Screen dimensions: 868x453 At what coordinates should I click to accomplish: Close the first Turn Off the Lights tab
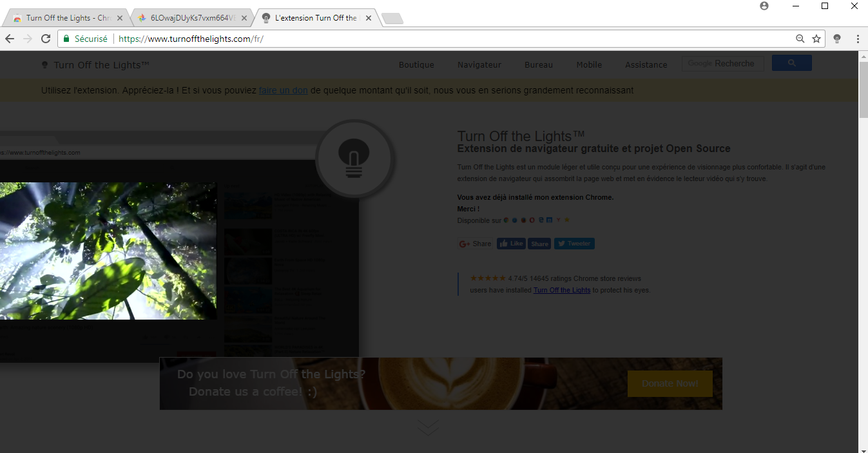pos(119,18)
